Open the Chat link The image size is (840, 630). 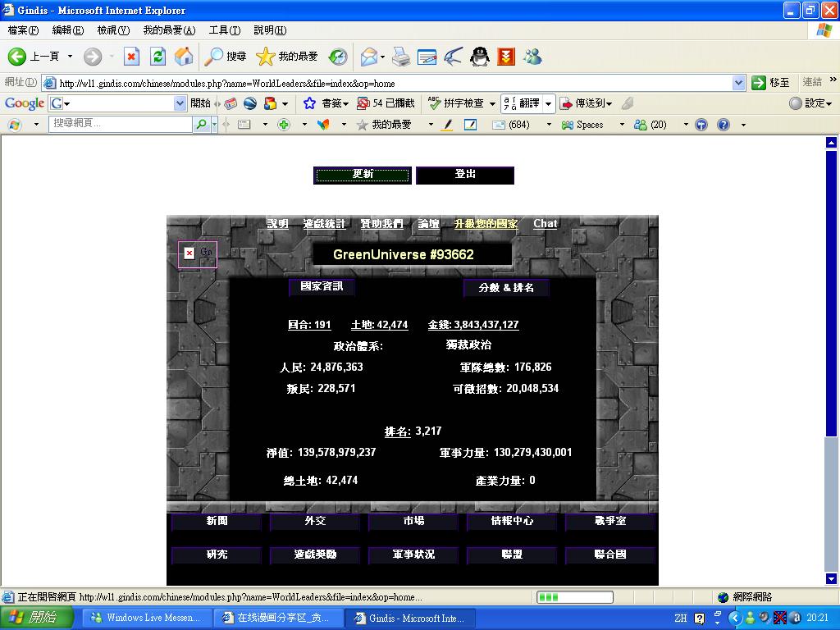click(545, 223)
